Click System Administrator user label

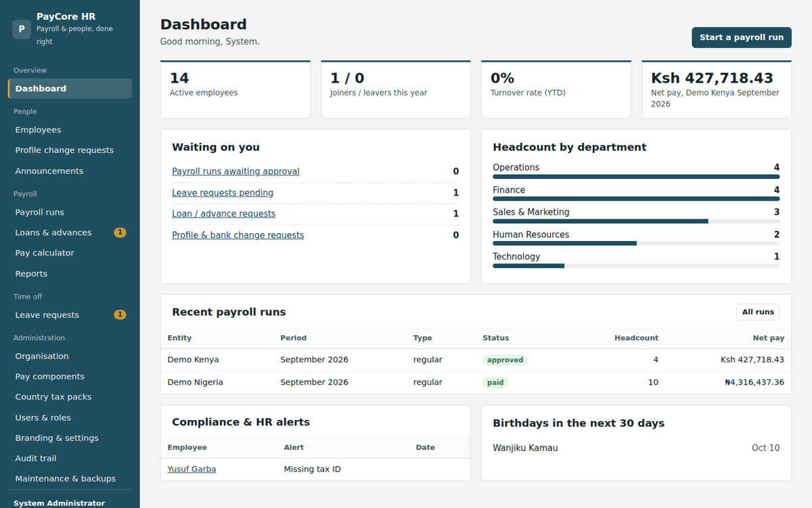59,503
